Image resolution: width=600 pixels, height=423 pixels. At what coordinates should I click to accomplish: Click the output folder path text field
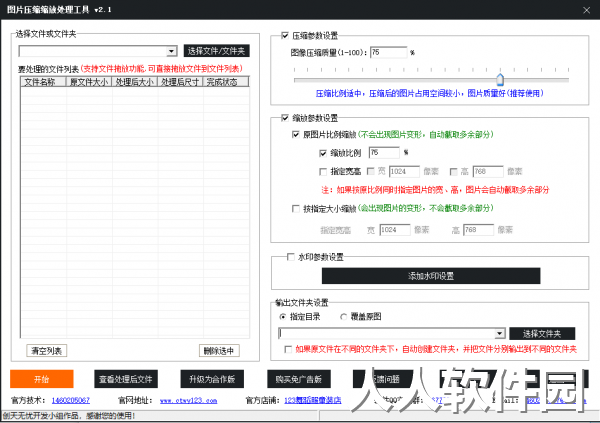pos(386,333)
